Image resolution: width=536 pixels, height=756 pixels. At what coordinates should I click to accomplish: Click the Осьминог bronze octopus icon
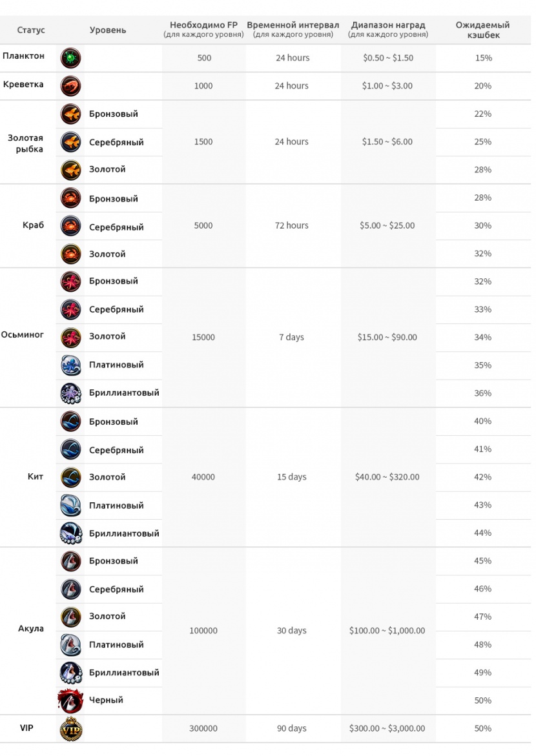click(70, 281)
